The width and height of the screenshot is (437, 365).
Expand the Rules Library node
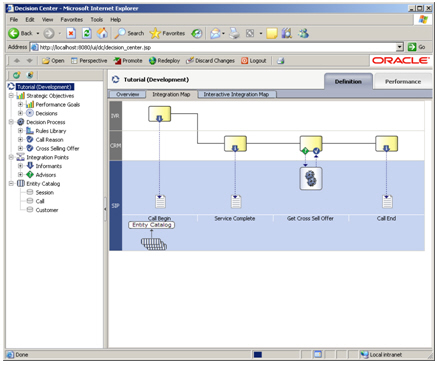pyautogui.click(x=20, y=131)
